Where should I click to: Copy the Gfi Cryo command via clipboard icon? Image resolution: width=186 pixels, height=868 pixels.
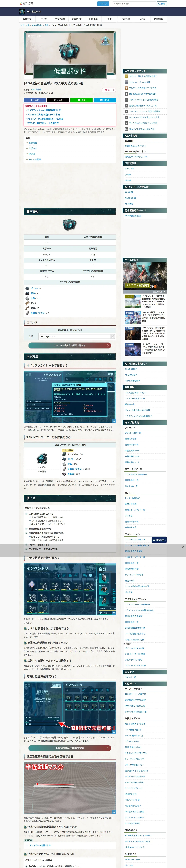(x=113, y=336)
